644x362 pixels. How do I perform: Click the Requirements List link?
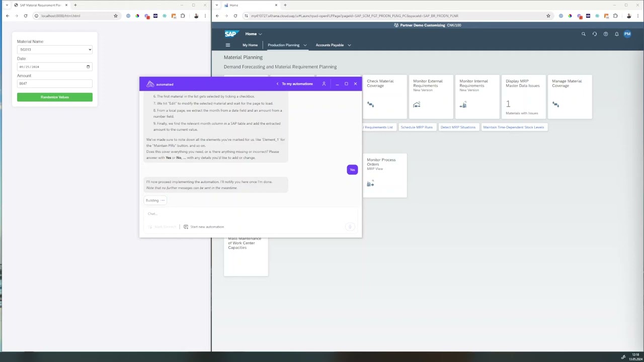(x=378, y=127)
